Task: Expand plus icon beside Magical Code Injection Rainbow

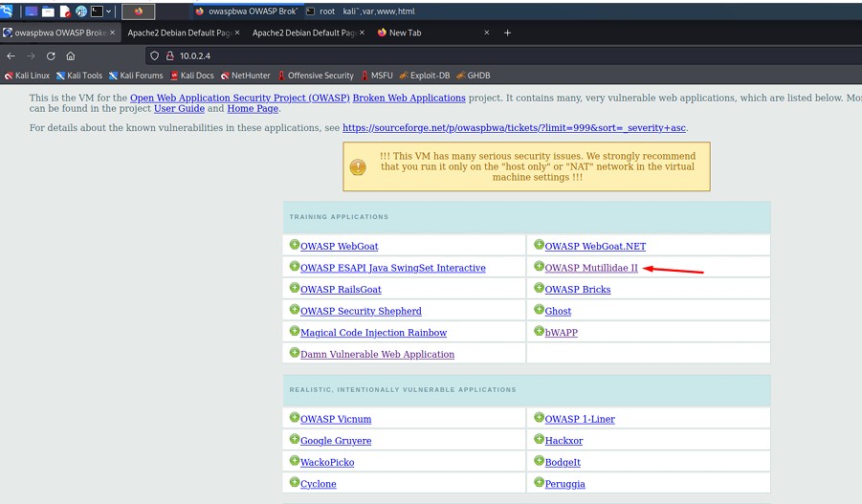Action: pos(295,331)
